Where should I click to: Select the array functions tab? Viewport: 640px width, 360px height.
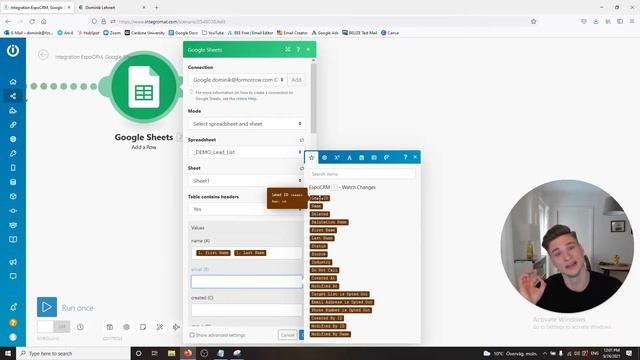click(x=374, y=158)
